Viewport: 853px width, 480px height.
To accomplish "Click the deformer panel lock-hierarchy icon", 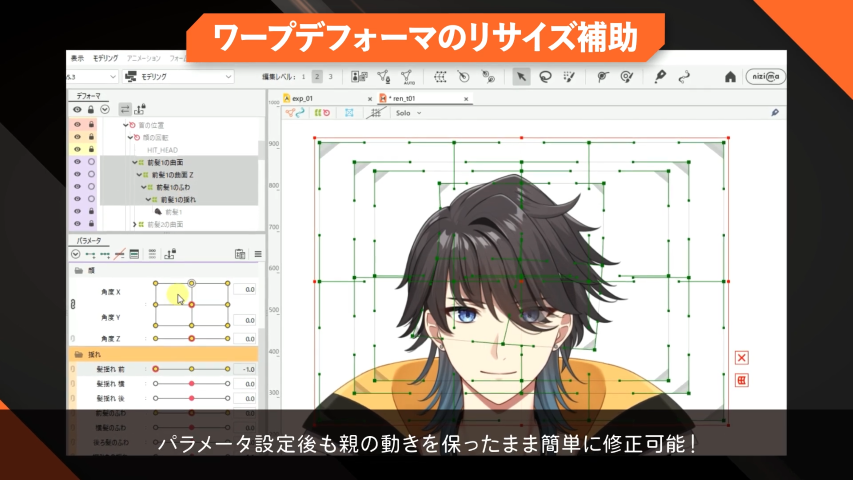I will (140, 109).
